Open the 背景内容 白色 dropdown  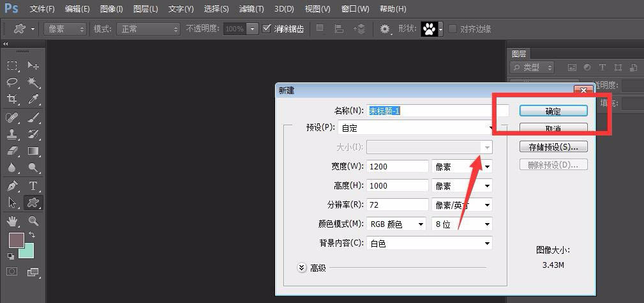pos(429,244)
